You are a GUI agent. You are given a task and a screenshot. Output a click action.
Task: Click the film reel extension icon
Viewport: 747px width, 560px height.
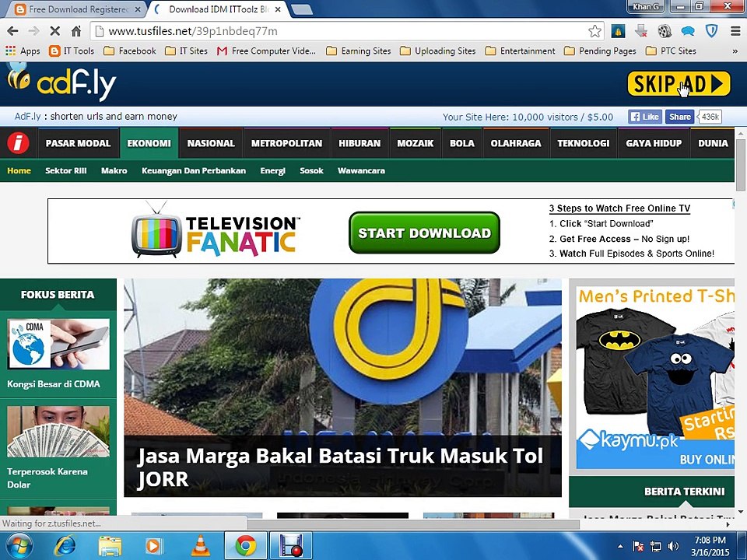point(665,31)
